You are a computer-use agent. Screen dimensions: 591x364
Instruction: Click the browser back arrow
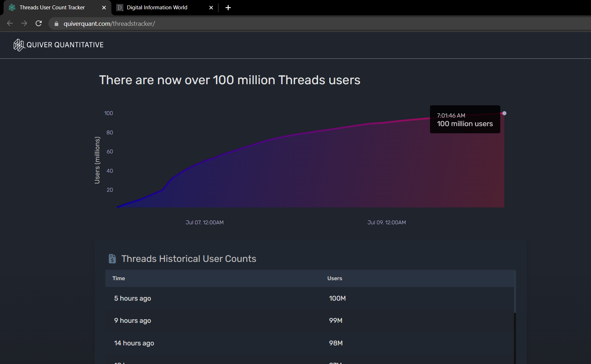pyautogui.click(x=10, y=23)
